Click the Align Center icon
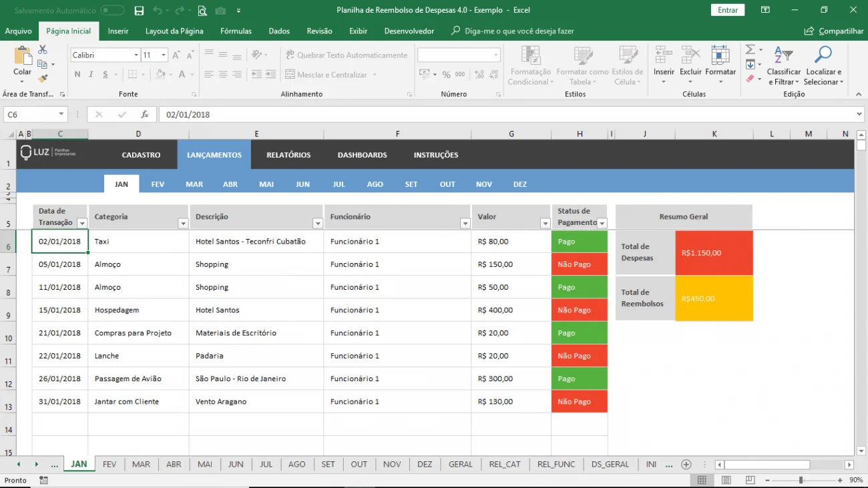The height and width of the screenshot is (488, 868). pyautogui.click(x=223, y=75)
